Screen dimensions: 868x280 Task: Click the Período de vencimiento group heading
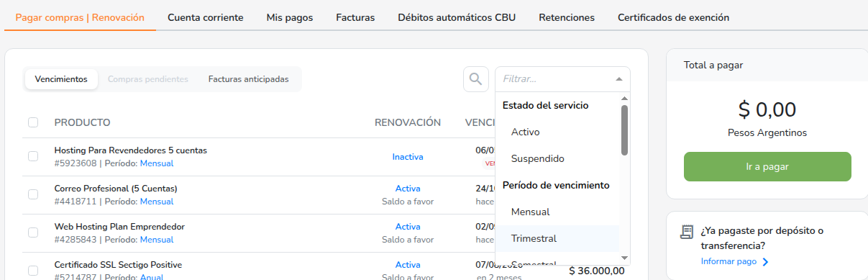(556, 185)
